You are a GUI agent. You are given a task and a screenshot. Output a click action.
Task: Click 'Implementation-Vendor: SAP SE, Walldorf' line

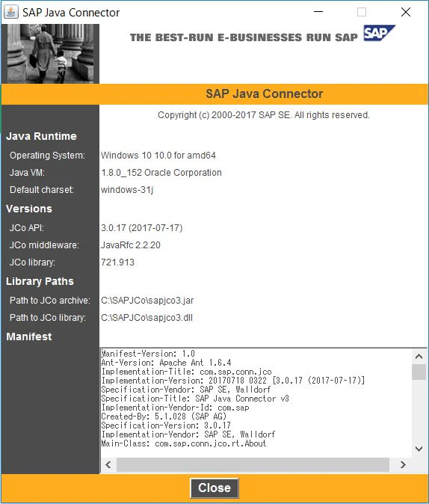click(188, 434)
